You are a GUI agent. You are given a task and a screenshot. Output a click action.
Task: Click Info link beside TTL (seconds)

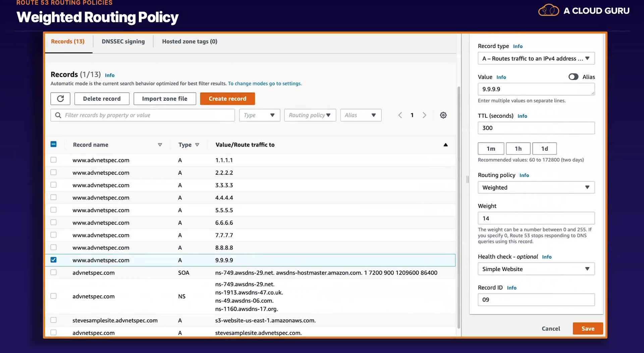pos(522,116)
